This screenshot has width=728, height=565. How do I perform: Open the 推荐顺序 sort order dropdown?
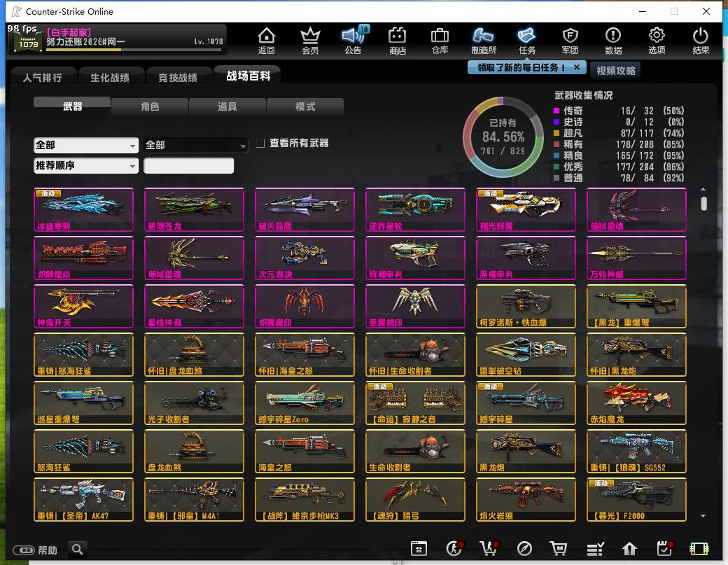[86, 166]
